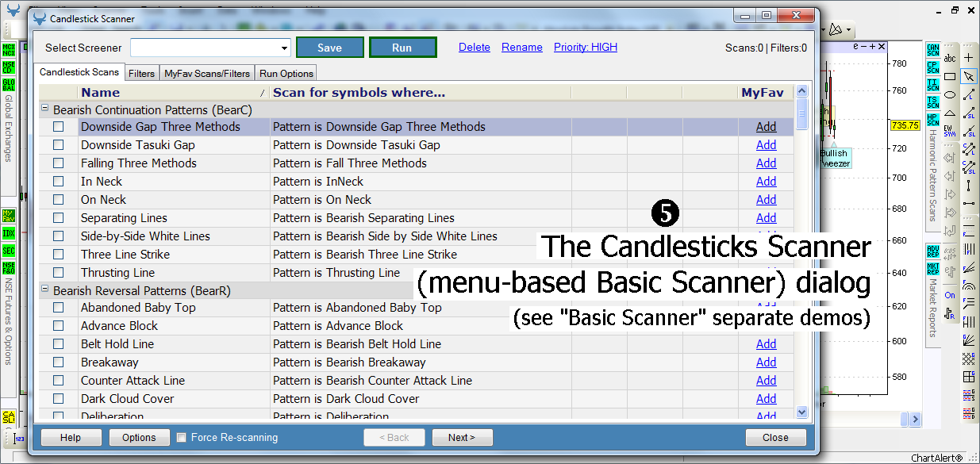Tick the Falling Three Methods checkbox

pyautogui.click(x=59, y=163)
